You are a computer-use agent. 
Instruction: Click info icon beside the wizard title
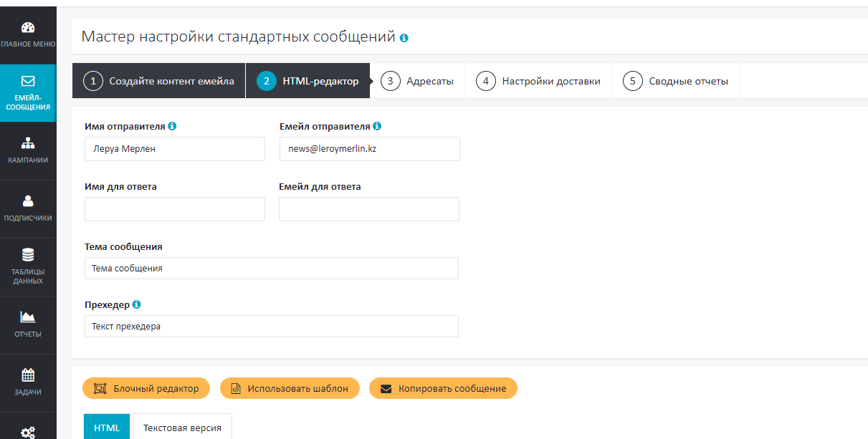coord(404,37)
